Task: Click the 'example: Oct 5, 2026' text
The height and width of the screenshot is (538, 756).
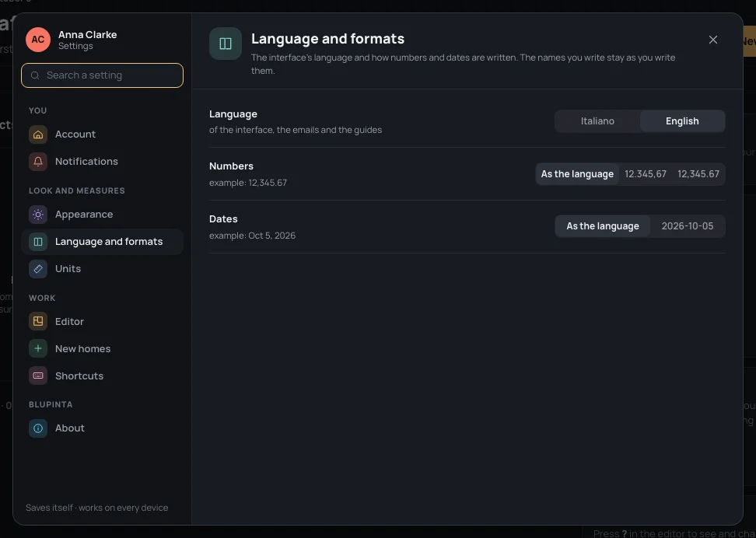Action: pyautogui.click(x=252, y=236)
